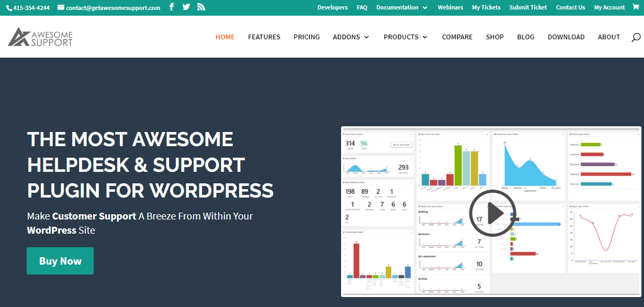Call phone number 415-354-4244

(x=28, y=8)
